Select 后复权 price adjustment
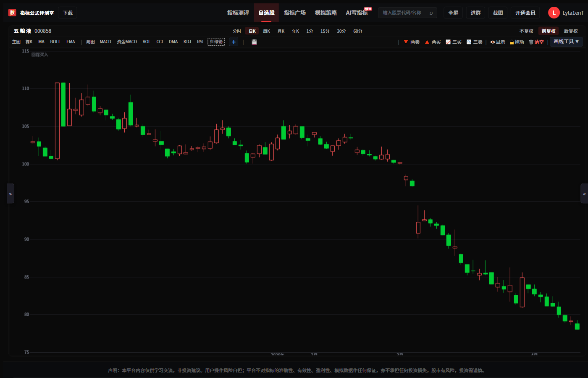Viewport: 588px width, 378px height. point(571,31)
